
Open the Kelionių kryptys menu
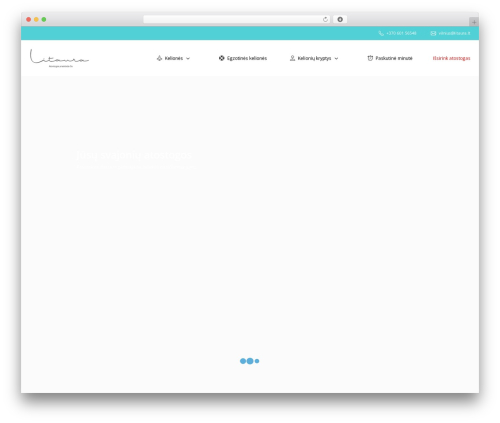(x=314, y=58)
